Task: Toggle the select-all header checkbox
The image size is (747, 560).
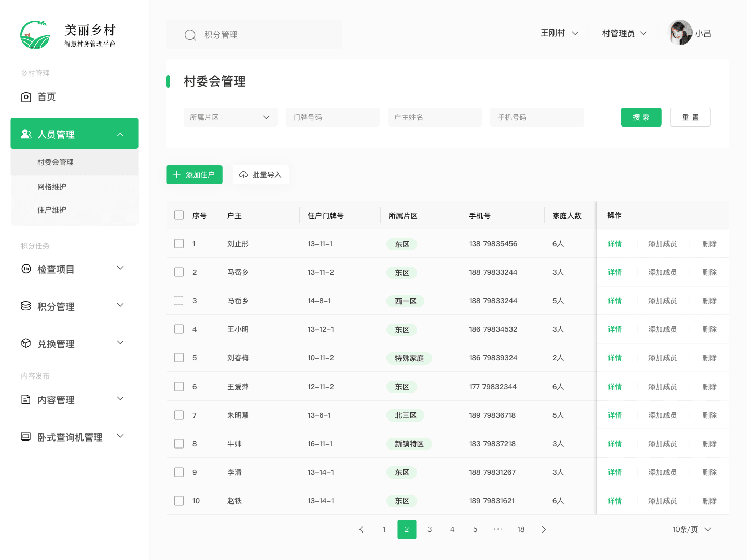Action: coord(179,215)
